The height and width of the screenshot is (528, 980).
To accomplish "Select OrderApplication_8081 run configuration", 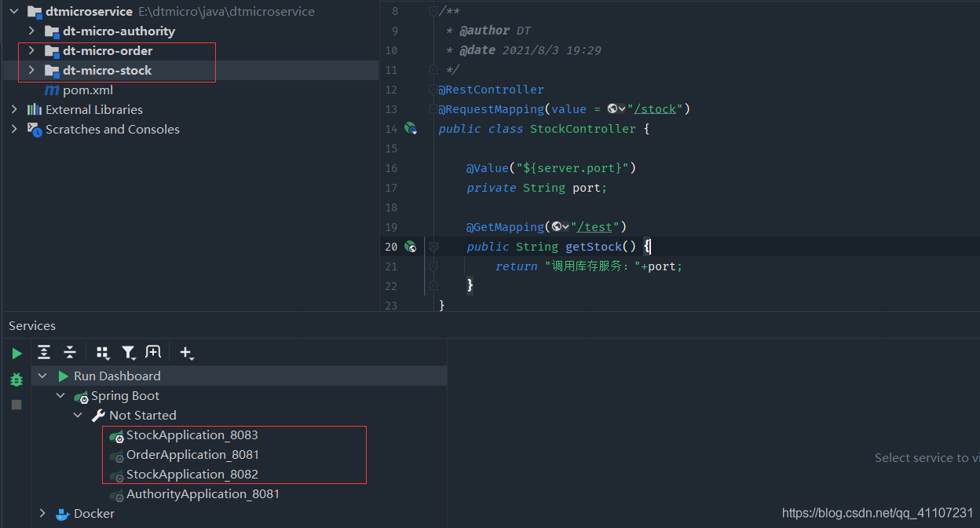I will [x=192, y=454].
